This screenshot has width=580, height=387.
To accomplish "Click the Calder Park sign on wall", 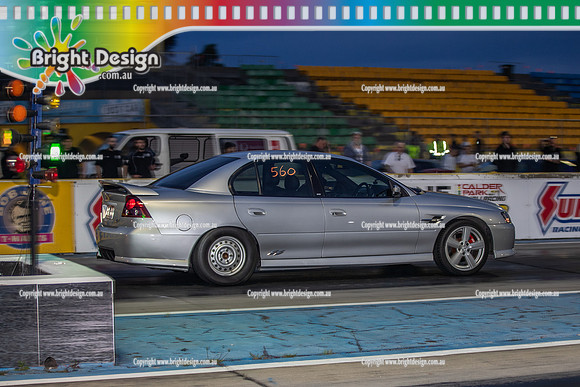I will 481,192.
